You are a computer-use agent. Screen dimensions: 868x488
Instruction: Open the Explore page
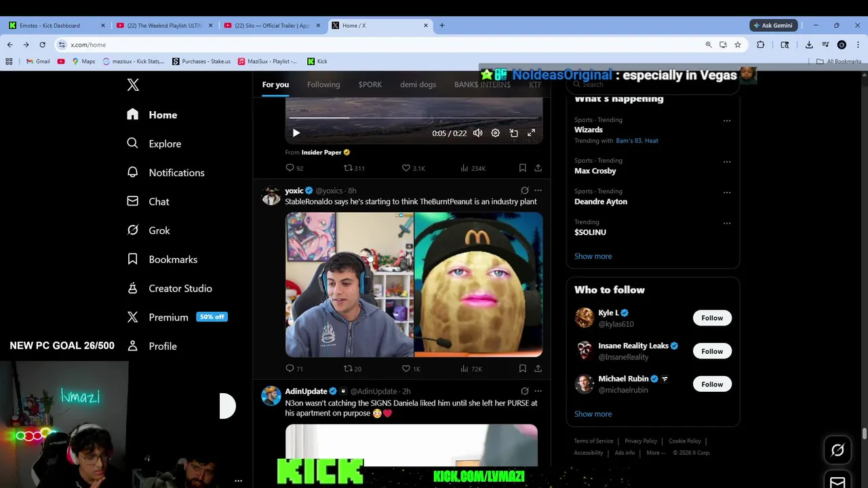pyautogui.click(x=155, y=144)
